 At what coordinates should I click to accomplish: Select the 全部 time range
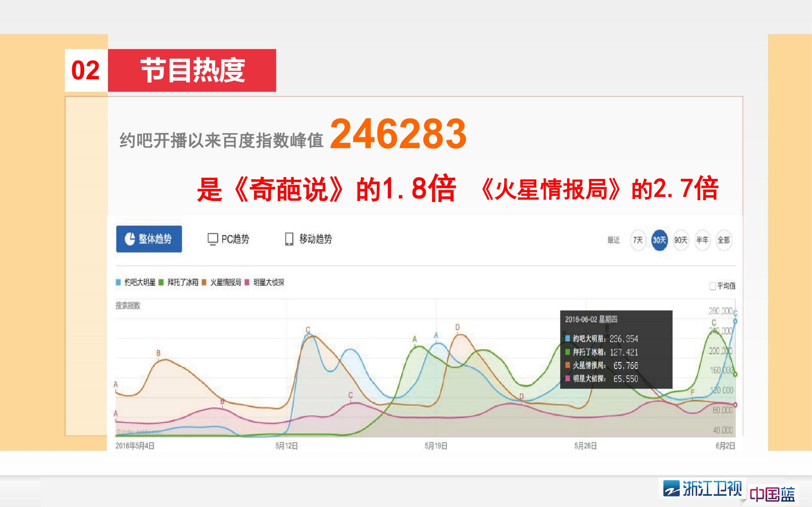(x=723, y=240)
